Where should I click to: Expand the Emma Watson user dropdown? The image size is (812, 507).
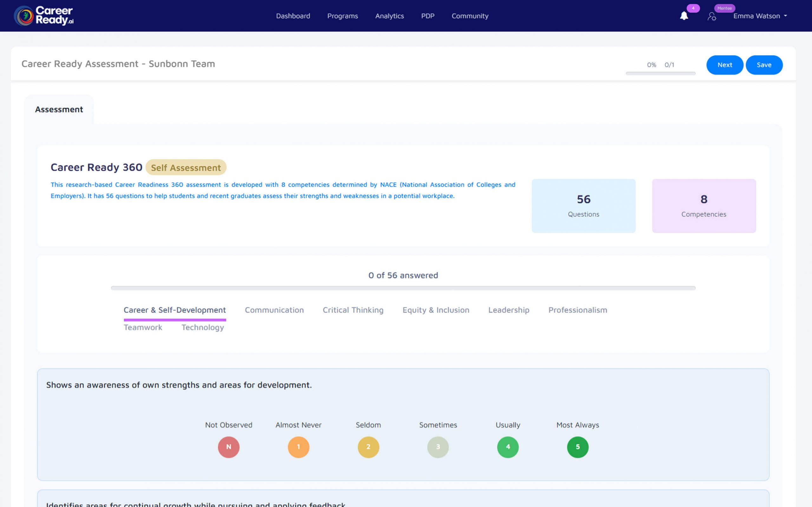[760, 16]
